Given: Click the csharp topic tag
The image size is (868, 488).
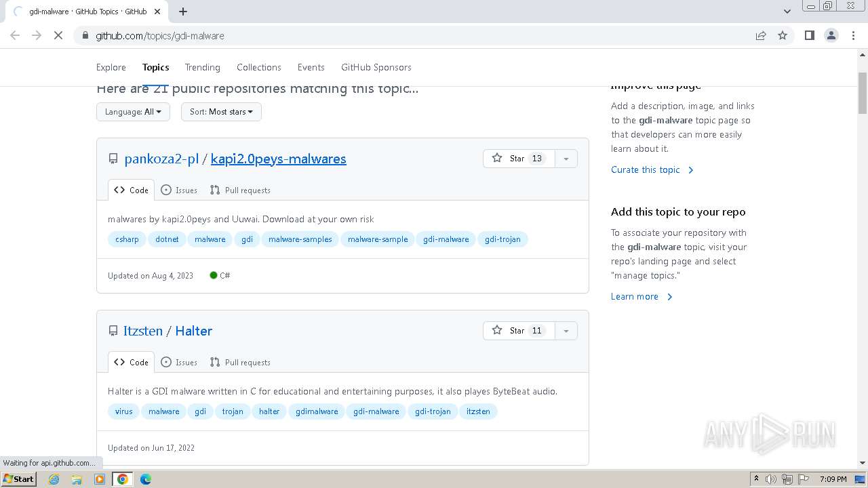Looking at the screenshot, I should point(127,239).
